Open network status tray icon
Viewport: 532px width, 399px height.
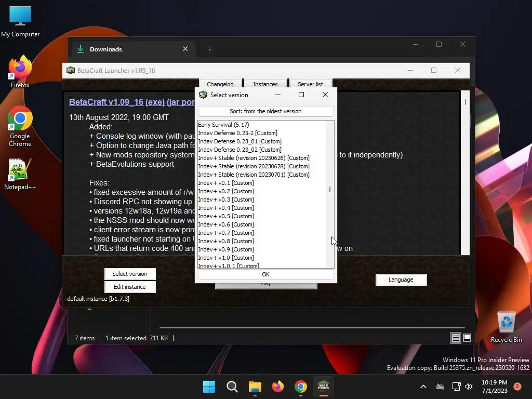tap(456, 387)
